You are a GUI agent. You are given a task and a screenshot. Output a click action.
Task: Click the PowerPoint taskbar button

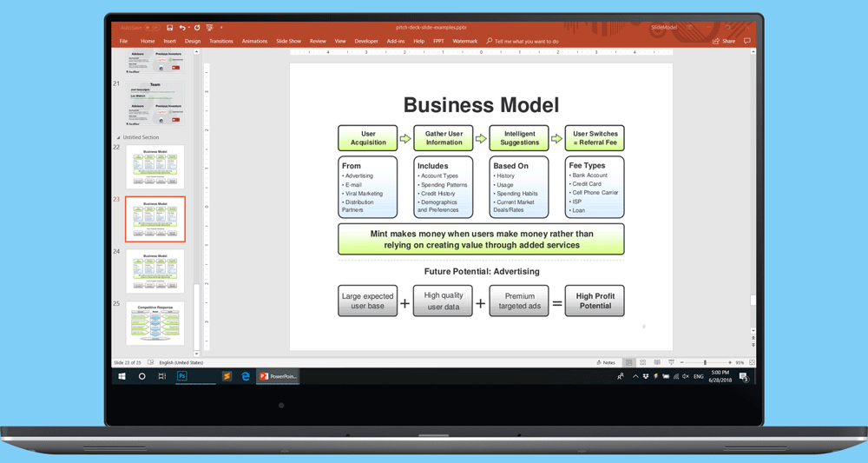[278, 376]
